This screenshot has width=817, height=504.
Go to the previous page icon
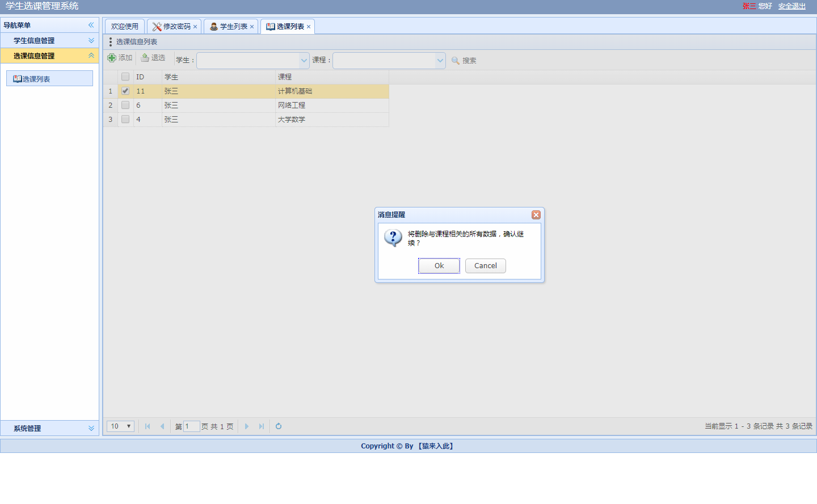click(162, 426)
